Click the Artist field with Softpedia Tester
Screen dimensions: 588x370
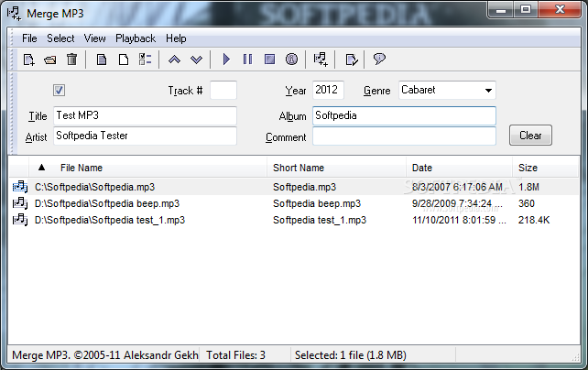145,136
